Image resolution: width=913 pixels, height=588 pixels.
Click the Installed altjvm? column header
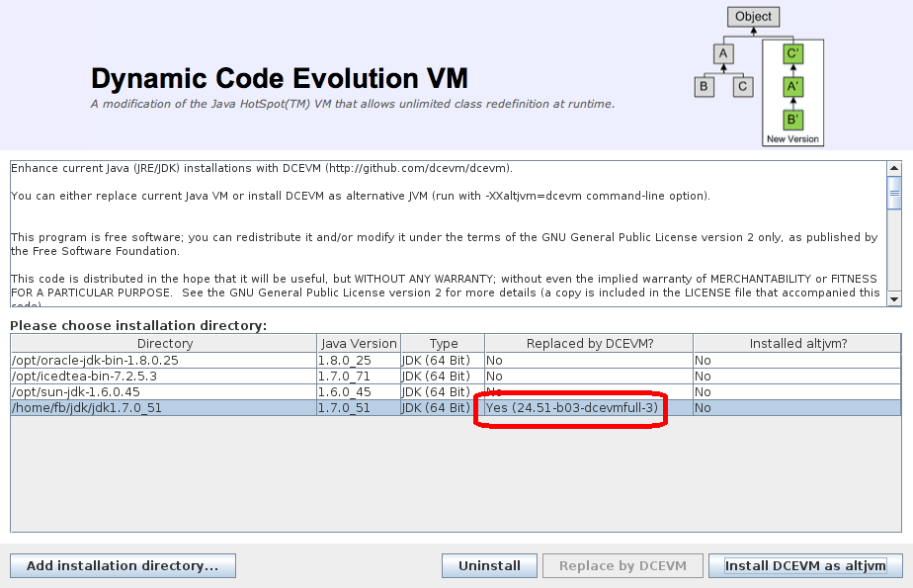click(x=797, y=344)
